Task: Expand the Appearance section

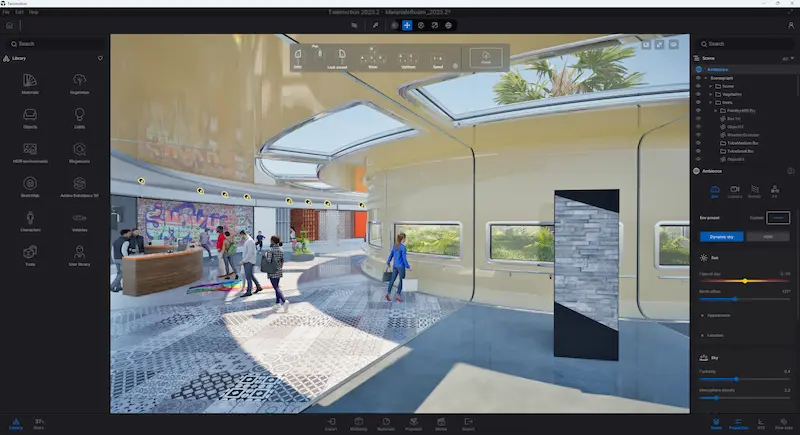Action: [714, 314]
